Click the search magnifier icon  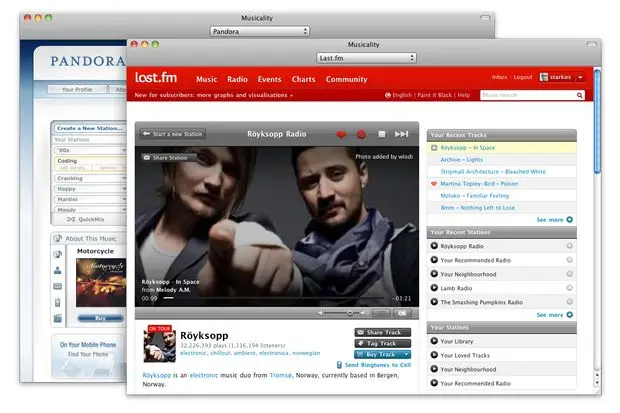[x=579, y=95]
